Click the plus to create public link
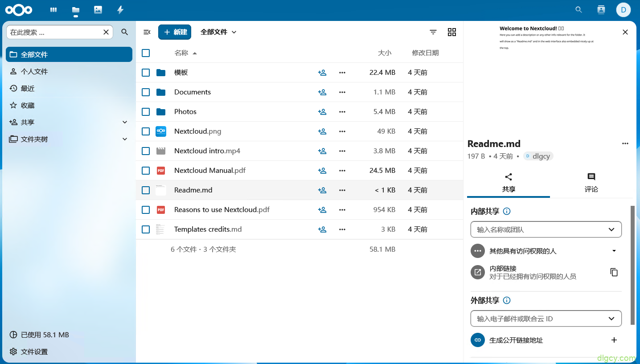Image resolution: width=640 pixels, height=364 pixels. [x=614, y=340]
